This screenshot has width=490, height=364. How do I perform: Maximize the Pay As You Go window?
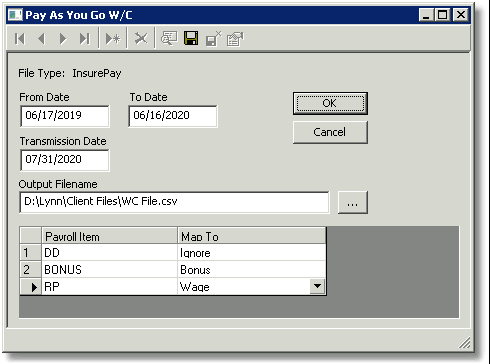click(442, 15)
